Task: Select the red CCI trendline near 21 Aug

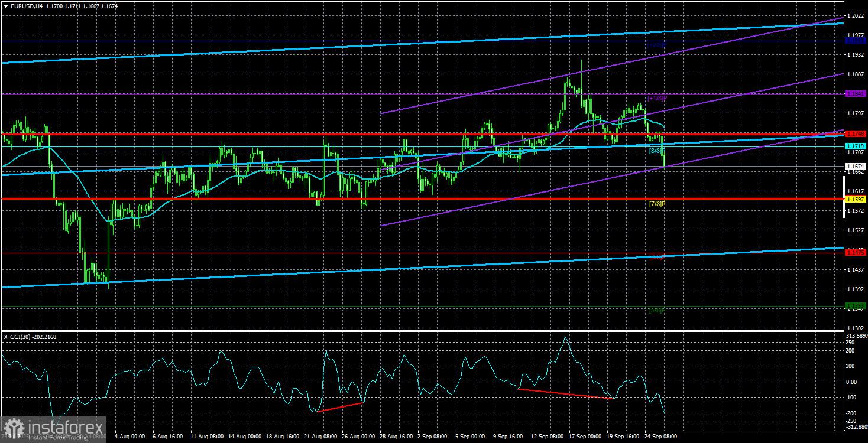Action: click(340, 407)
